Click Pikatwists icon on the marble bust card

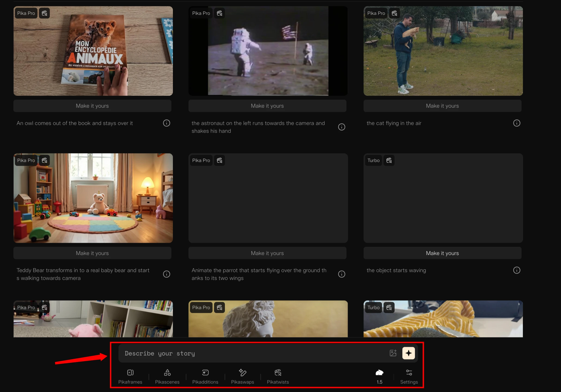click(x=219, y=308)
